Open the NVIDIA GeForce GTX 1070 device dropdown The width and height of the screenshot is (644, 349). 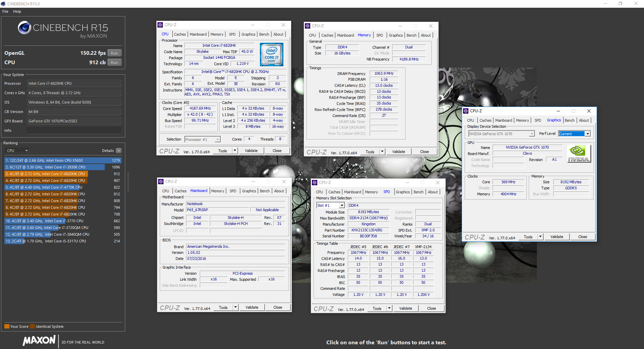(501, 134)
